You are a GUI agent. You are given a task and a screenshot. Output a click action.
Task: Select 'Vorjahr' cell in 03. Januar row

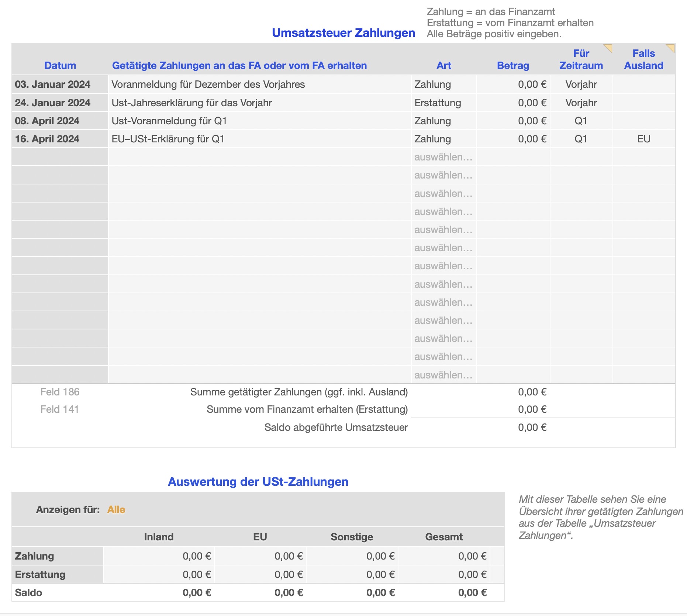[x=581, y=84]
